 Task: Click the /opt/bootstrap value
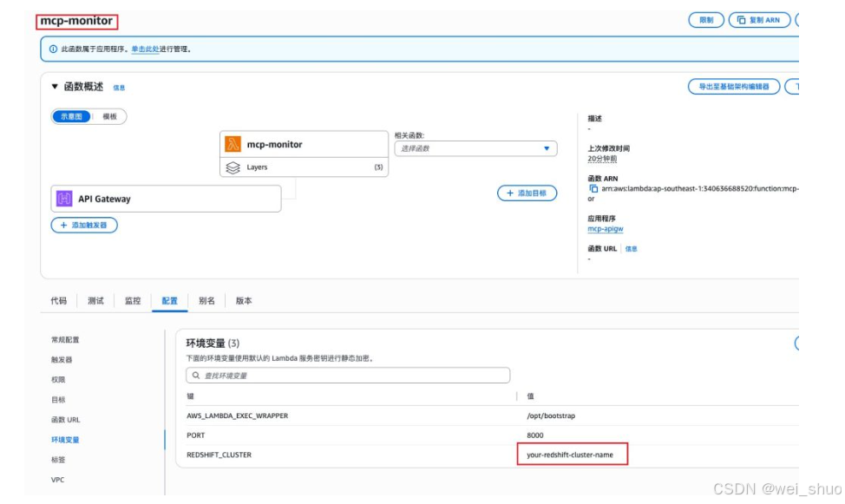coord(551,416)
